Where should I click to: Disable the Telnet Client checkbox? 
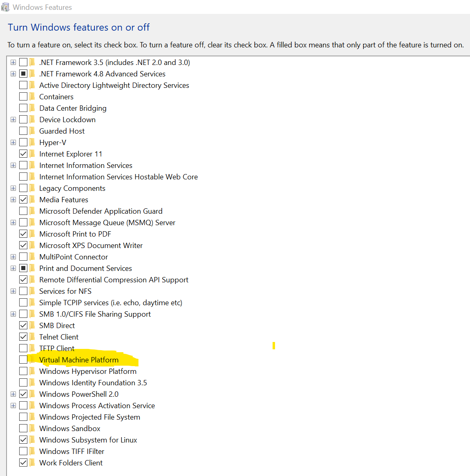tap(23, 337)
